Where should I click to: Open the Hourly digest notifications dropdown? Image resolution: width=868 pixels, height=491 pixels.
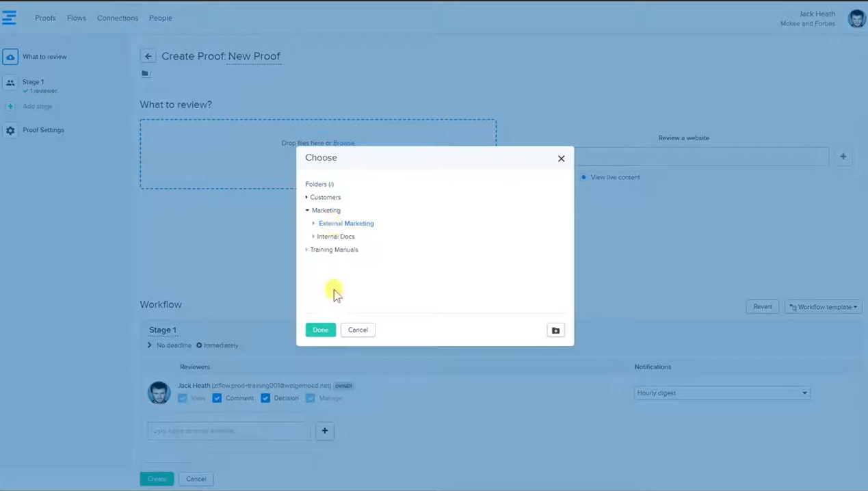(x=722, y=393)
